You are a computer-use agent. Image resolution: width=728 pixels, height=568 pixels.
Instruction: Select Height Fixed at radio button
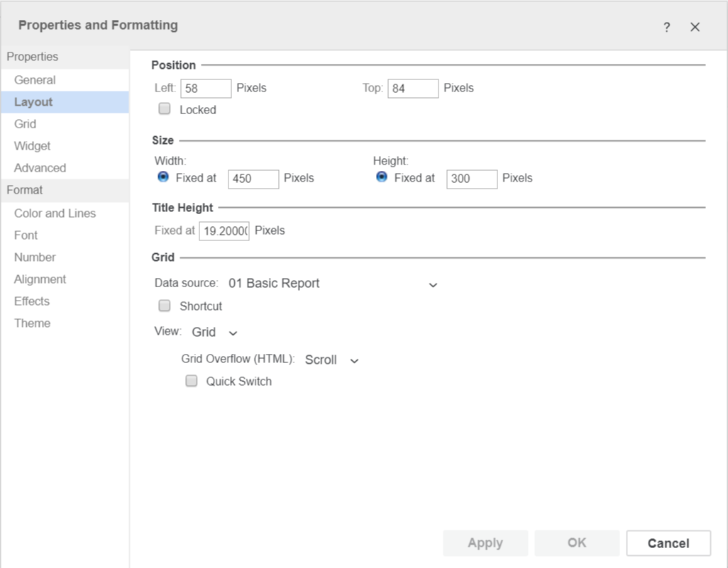pos(382,177)
